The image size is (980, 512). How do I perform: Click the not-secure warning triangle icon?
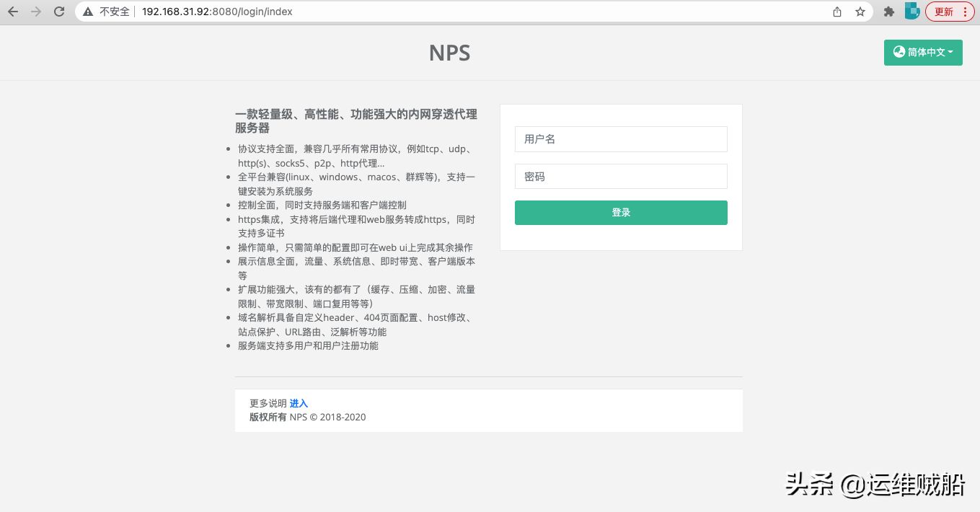pyautogui.click(x=88, y=12)
